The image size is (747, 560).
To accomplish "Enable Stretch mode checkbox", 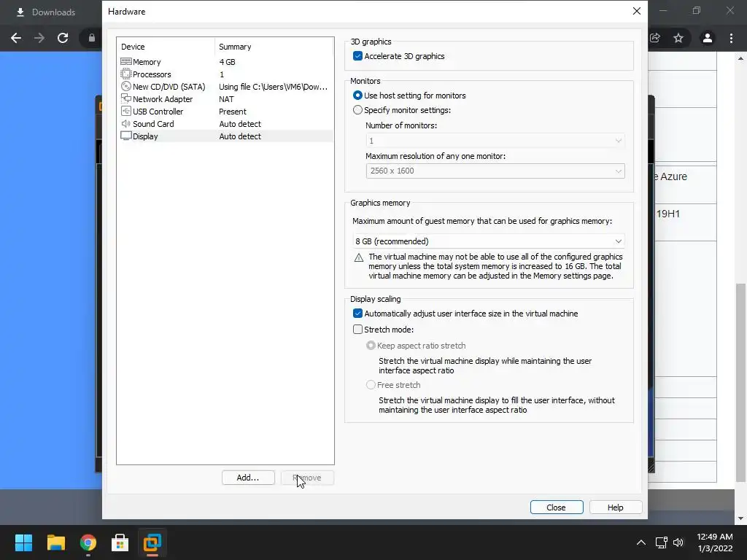I will [x=357, y=329].
